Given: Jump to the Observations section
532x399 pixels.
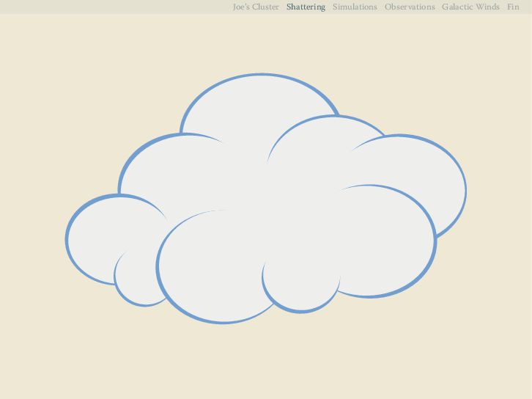Looking at the screenshot, I should tap(410, 7).
